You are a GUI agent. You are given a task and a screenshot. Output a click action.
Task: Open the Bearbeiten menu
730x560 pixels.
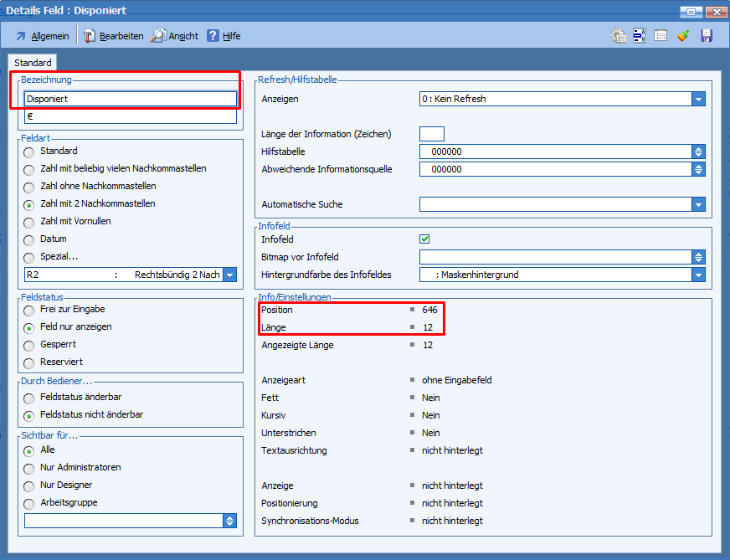(113, 36)
